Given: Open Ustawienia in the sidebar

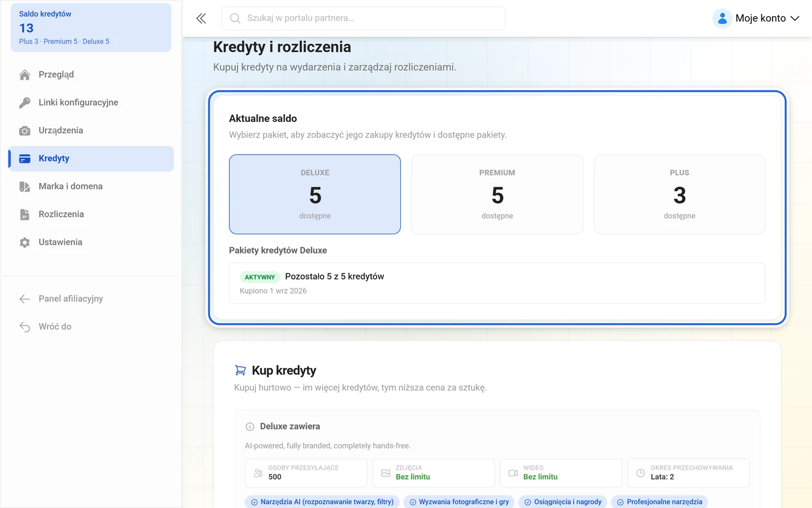Looking at the screenshot, I should click(x=91, y=242).
